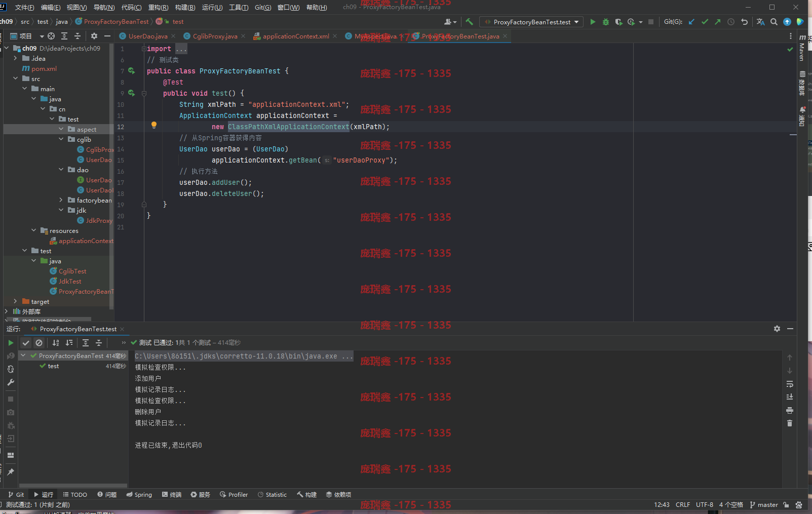This screenshot has width=812, height=514.
Task: Commit changes with the green checkmark icon
Action: point(705,22)
